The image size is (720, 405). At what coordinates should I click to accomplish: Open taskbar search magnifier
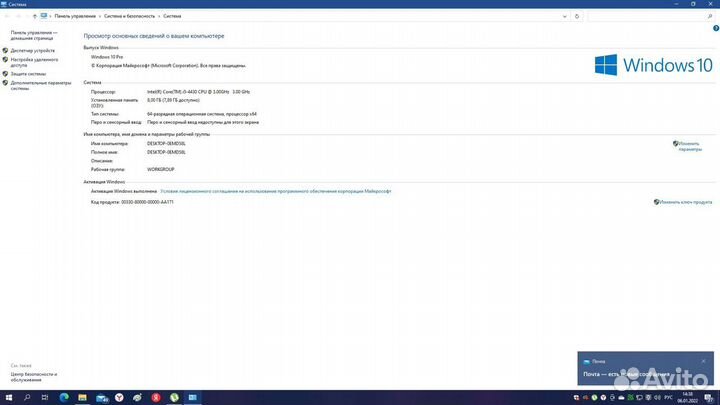point(27,398)
